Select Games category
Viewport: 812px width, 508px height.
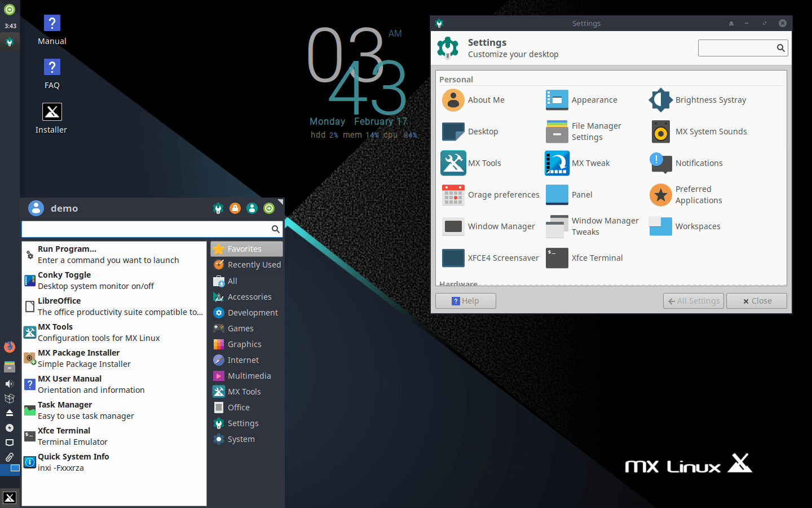(246, 328)
